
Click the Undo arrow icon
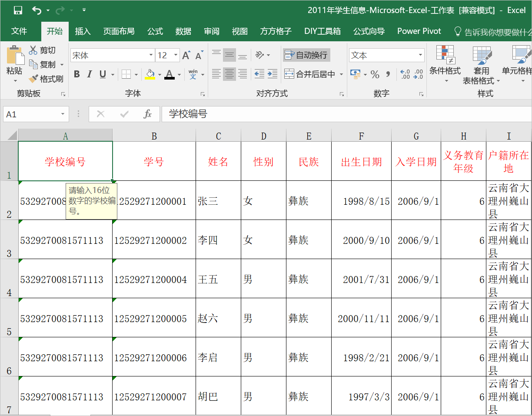pyautogui.click(x=37, y=10)
